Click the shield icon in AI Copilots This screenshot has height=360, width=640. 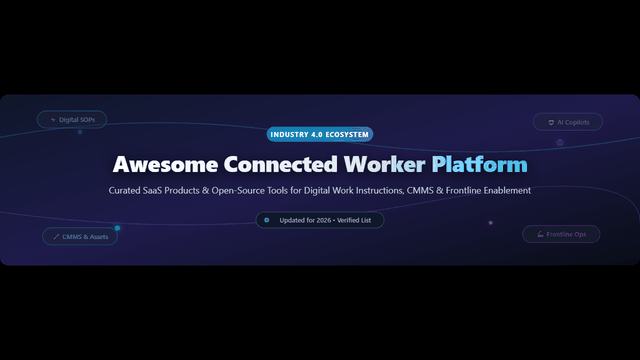[x=551, y=122]
